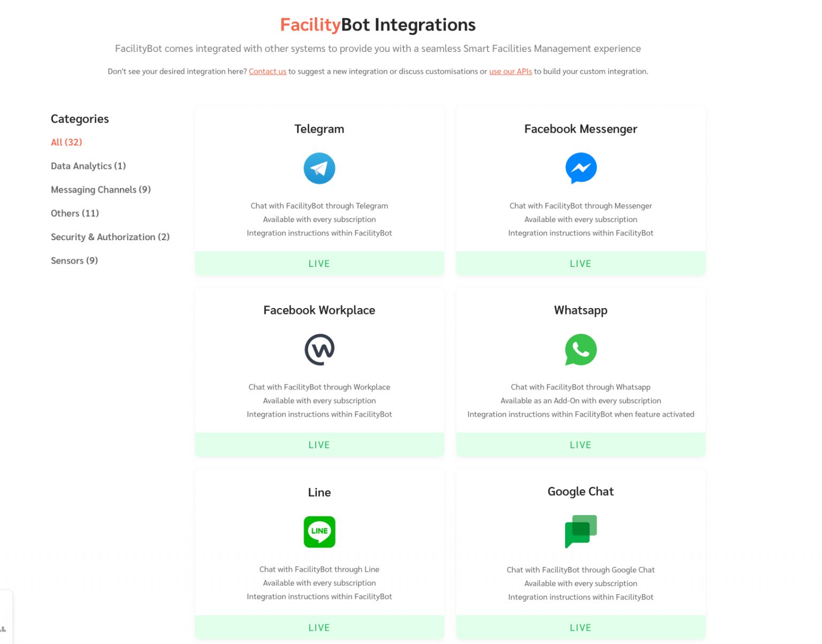Click LIVE status on Telegram card
Viewport: 822px width, 644px height.
[319, 263]
